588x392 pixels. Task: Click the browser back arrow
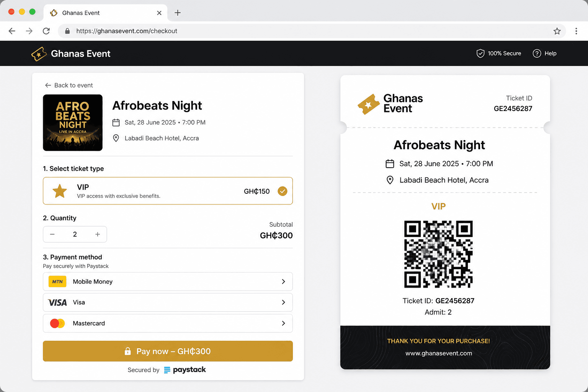point(12,31)
